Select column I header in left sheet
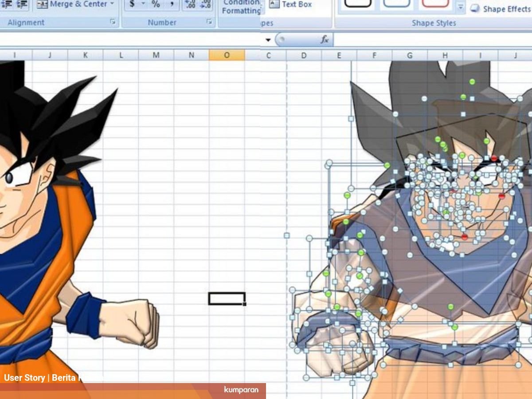The height and width of the screenshot is (399, 532). coord(15,55)
